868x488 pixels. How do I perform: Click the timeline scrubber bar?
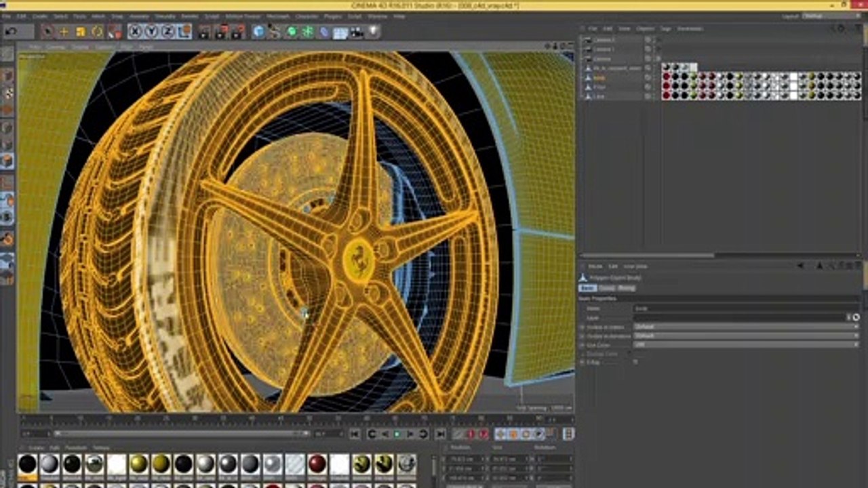coord(182,434)
